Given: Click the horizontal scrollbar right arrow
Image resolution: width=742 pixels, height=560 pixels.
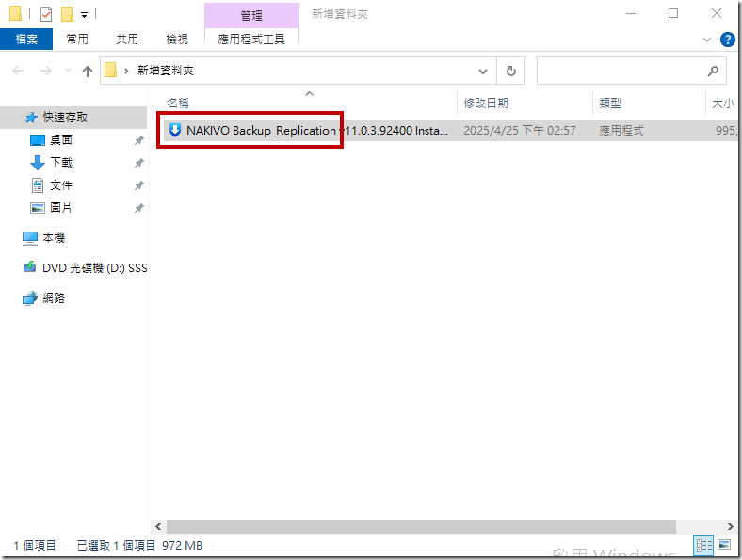Looking at the screenshot, I should tap(731, 526).
